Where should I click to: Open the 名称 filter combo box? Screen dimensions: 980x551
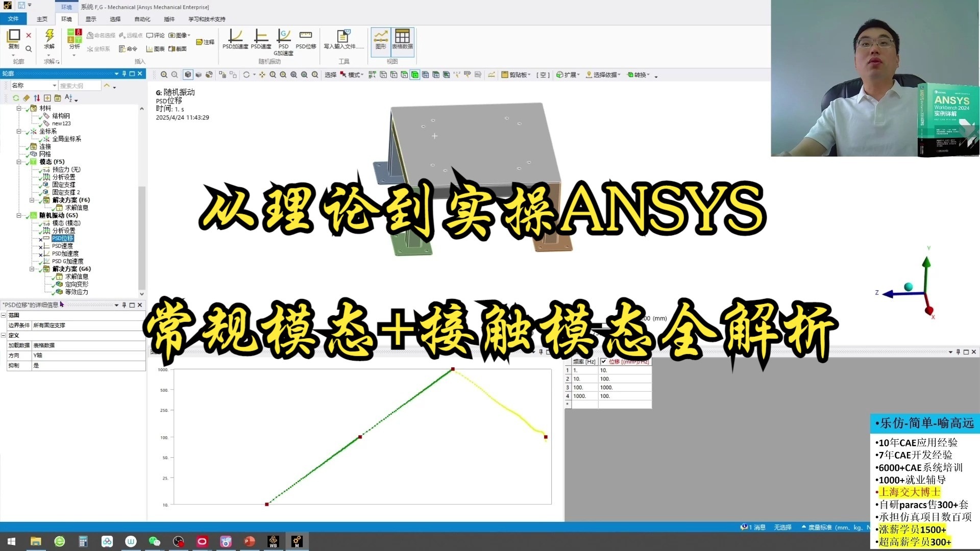click(34, 86)
